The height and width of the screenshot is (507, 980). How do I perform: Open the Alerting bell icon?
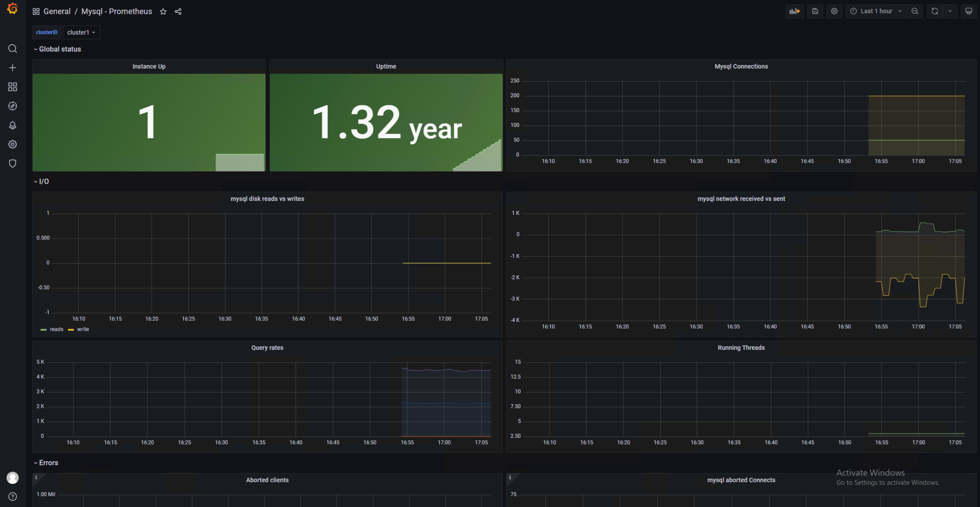(x=12, y=125)
